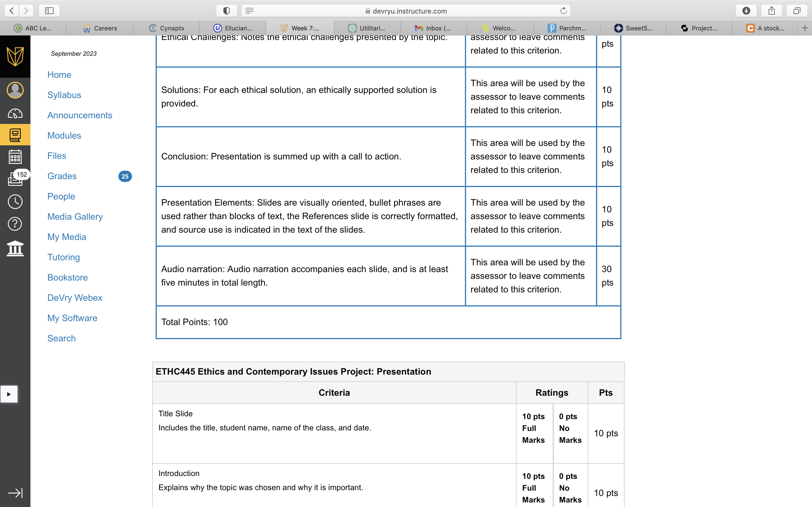812x507 pixels.
Task: Open the Help question mark icon
Action: [x=15, y=224]
